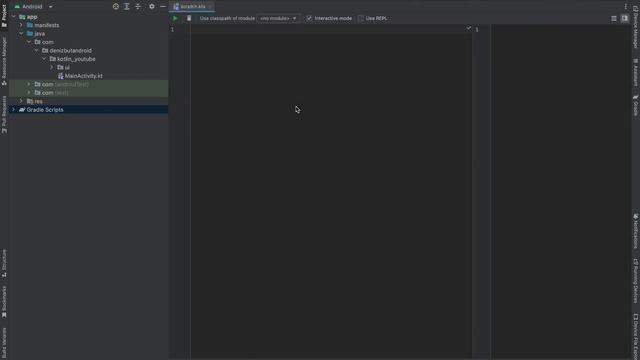Select the com (androidTest) package row
This screenshot has height=360, width=640.
[88, 84]
